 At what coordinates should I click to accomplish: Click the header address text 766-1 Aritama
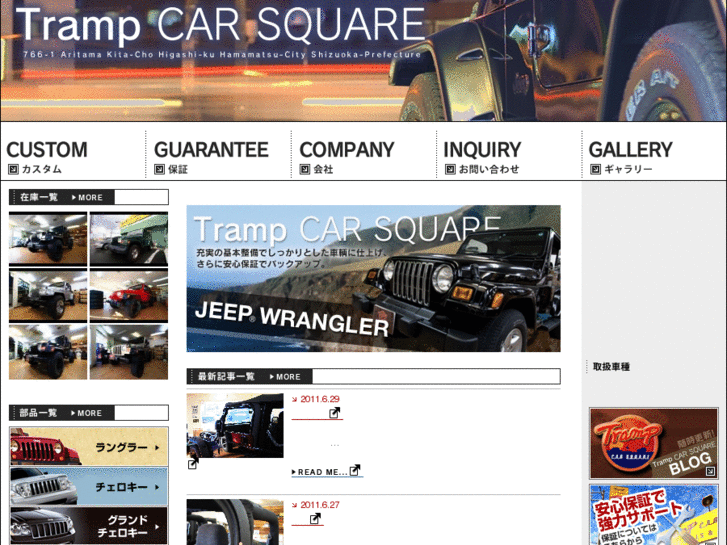click(222, 55)
